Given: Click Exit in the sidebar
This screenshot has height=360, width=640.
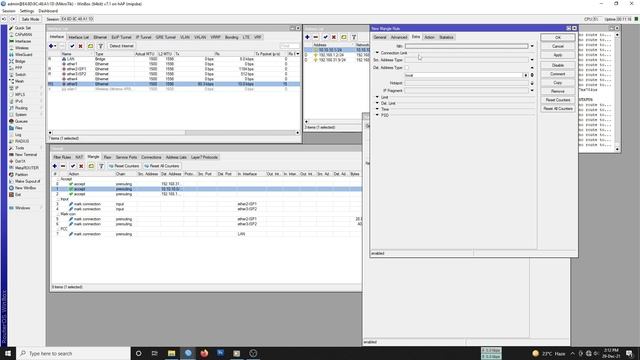Looking at the screenshot, I should coord(18,195).
